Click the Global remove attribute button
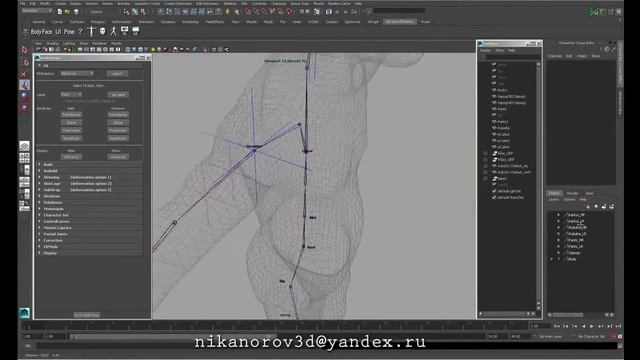This screenshot has width=640, height=360. 118,122
